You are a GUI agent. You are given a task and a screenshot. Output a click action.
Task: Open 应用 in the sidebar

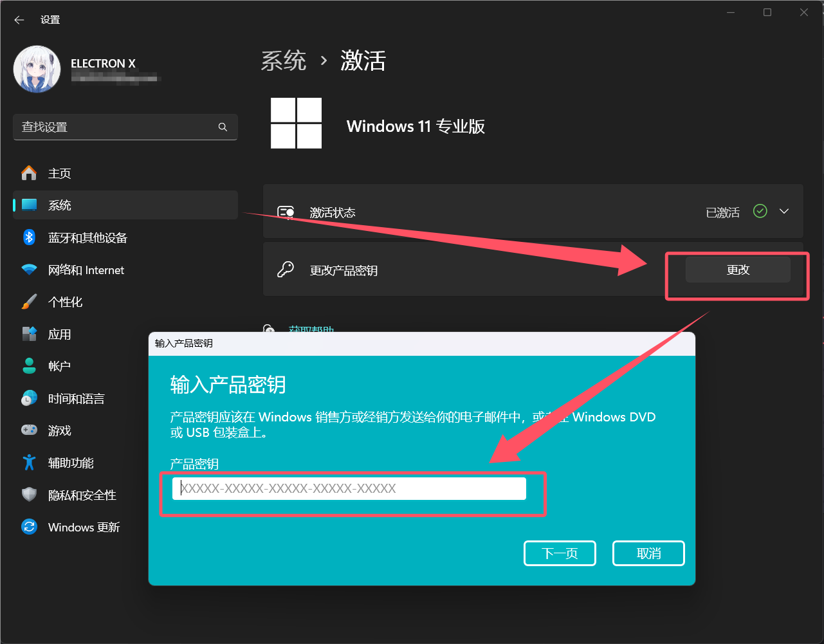click(x=60, y=334)
